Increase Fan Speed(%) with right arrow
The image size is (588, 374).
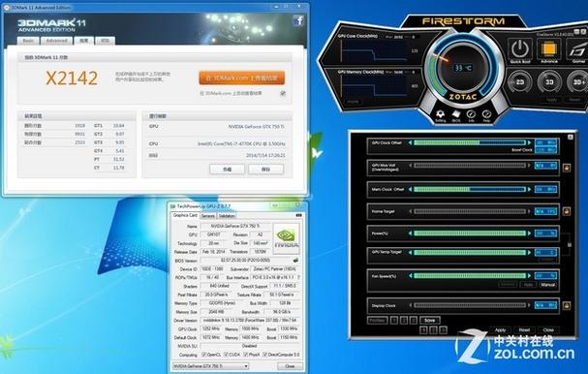[529, 276]
